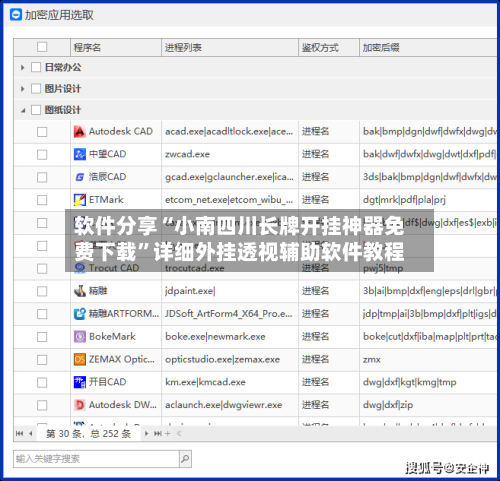Toggle the select-all header checkbox
500x481 pixels.
(42, 47)
